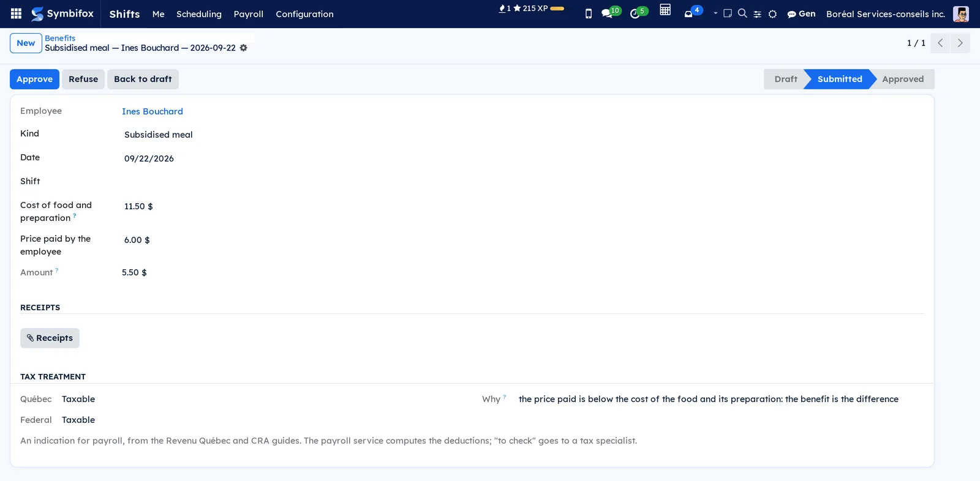Open conversations with 10 unread messages
Viewport: 980px width, 481px height.
pos(611,12)
